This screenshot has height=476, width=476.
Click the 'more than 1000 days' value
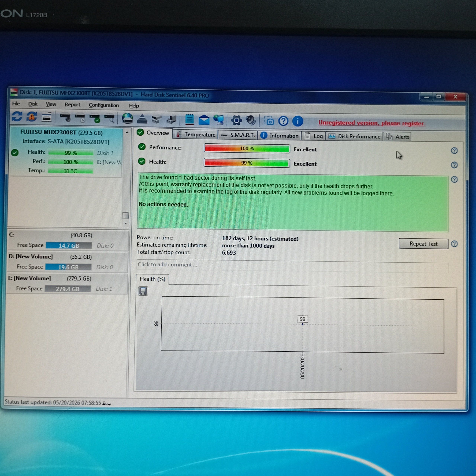pos(248,246)
